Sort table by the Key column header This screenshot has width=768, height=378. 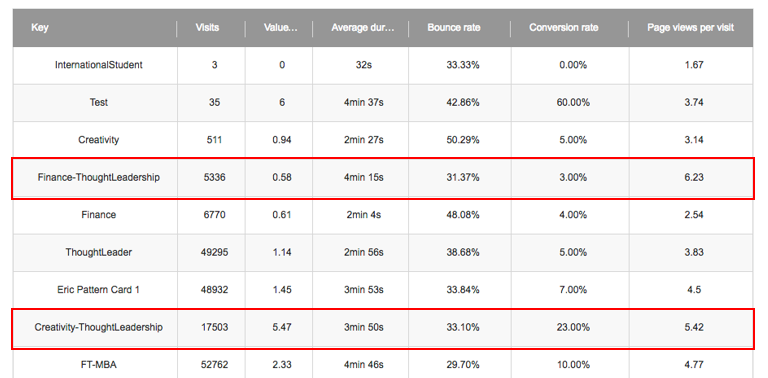tap(40, 28)
